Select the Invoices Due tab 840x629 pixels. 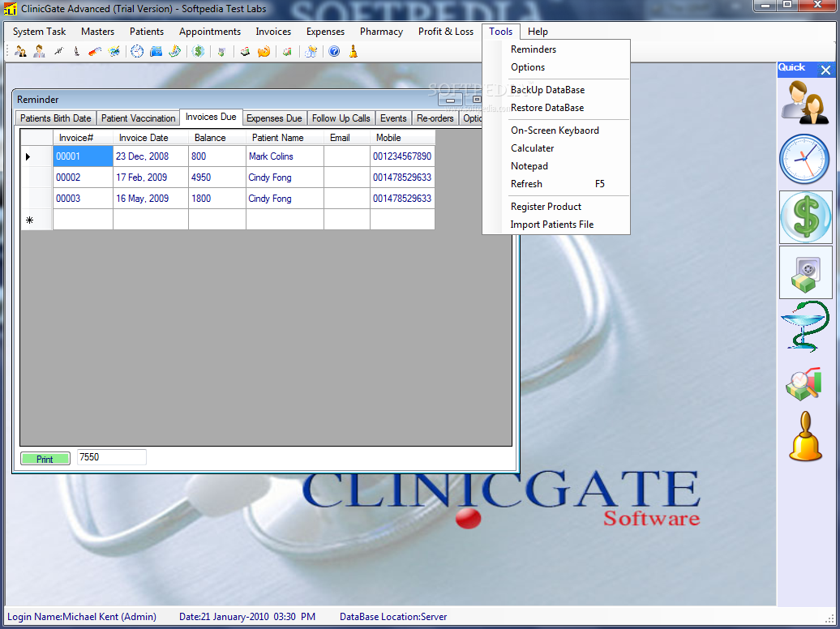[211, 117]
